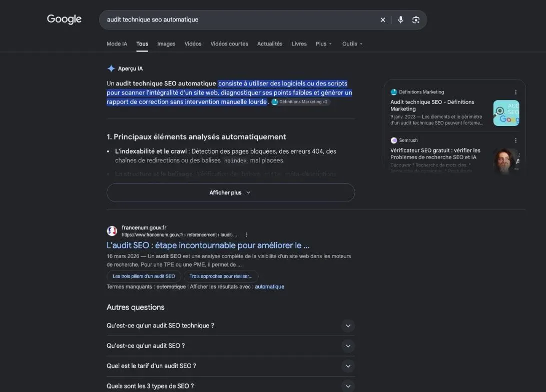Click the Autres questions heading
This screenshot has height=392, width=546.
136,307
